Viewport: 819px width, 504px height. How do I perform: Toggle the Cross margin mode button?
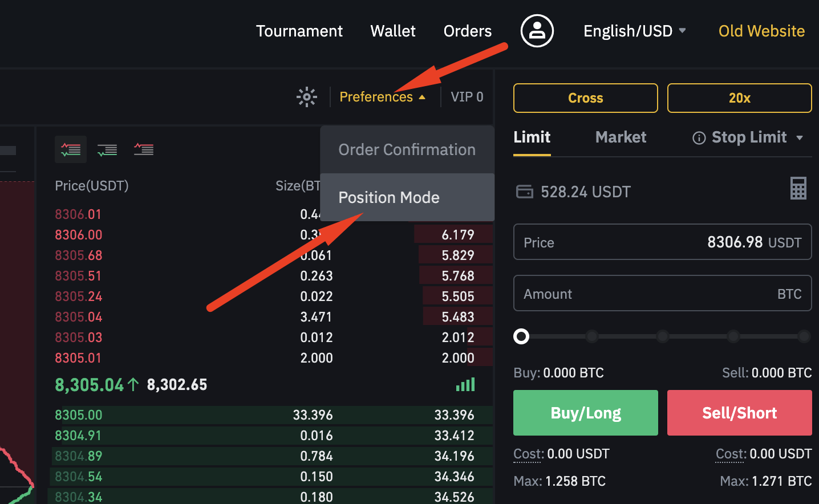(x=586, y=98)
